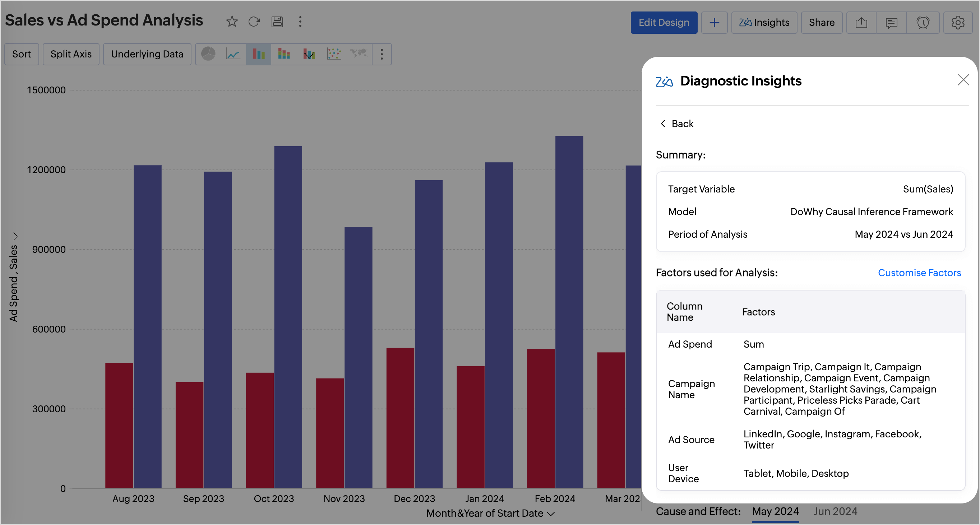
Task: Open the comments icon
Action: tap(891, 23)
